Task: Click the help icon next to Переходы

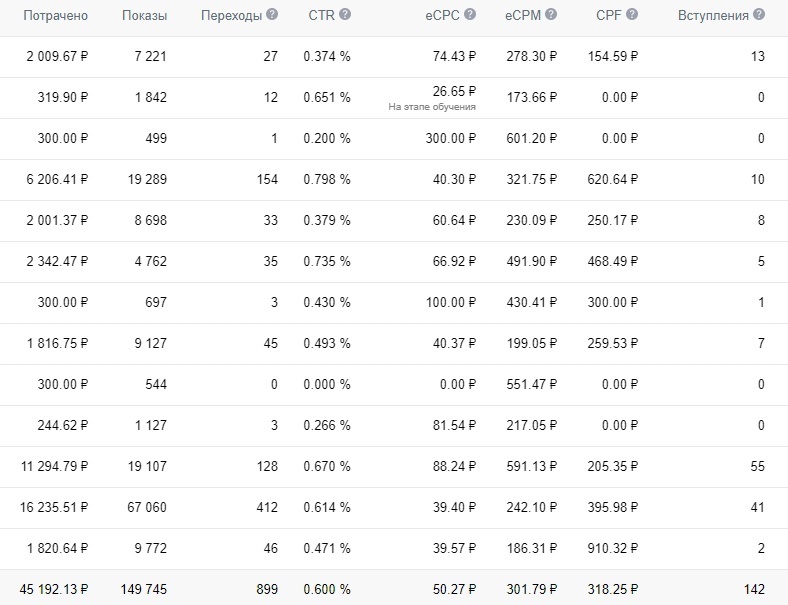Action: [x=272, y=16]
